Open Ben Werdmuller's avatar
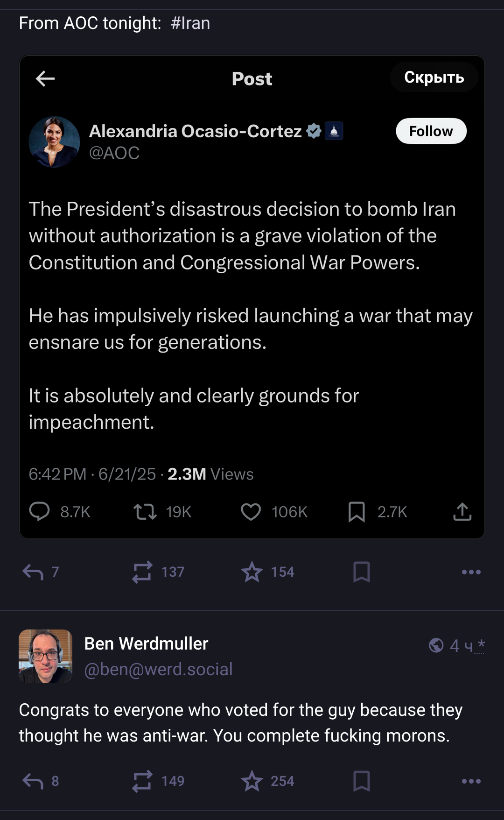Screen dimensions: 504x820 [x=45, y=656]
